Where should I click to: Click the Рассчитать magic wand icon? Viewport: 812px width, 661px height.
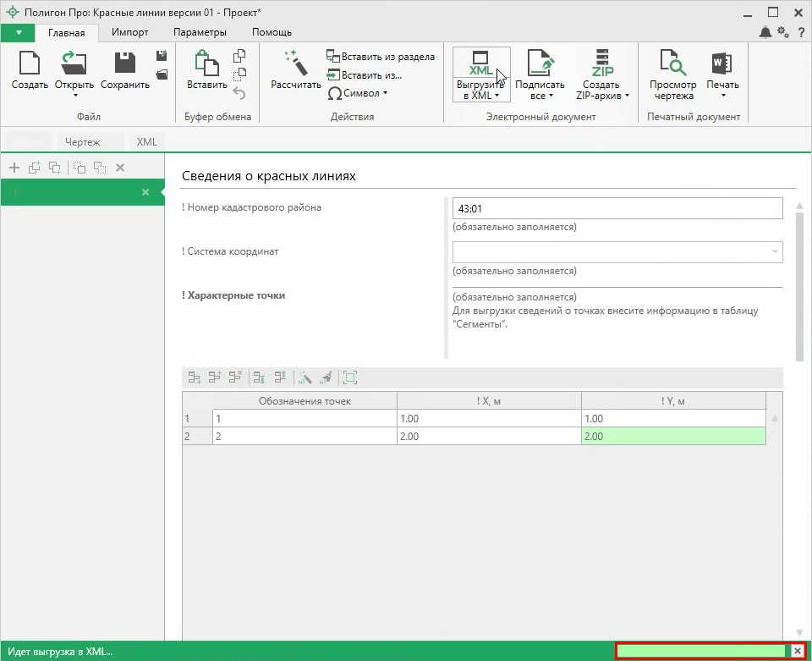tap(295, 64)
